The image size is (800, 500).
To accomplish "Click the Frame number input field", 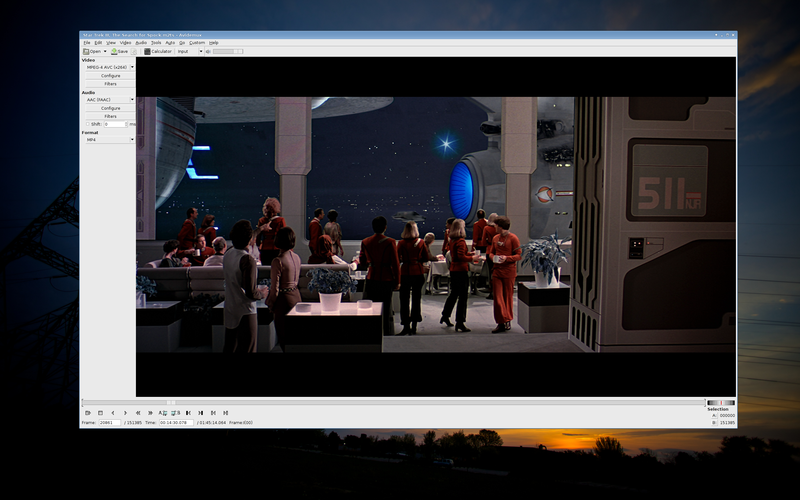I will 109,422.
